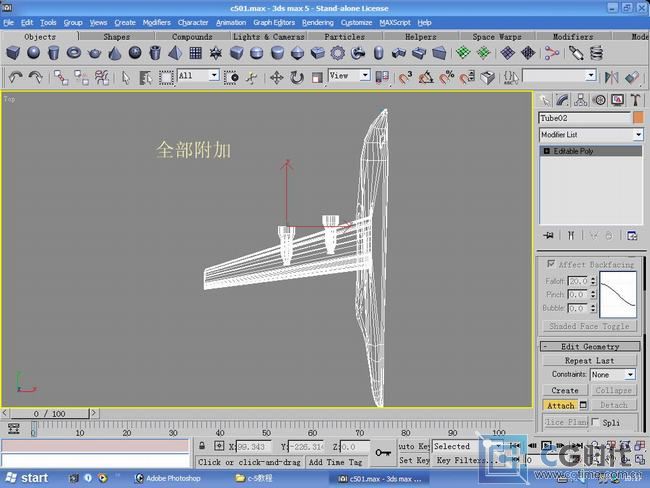
Task: Toggle Affect Backfacing checkbox
Action: coord(551,264)
